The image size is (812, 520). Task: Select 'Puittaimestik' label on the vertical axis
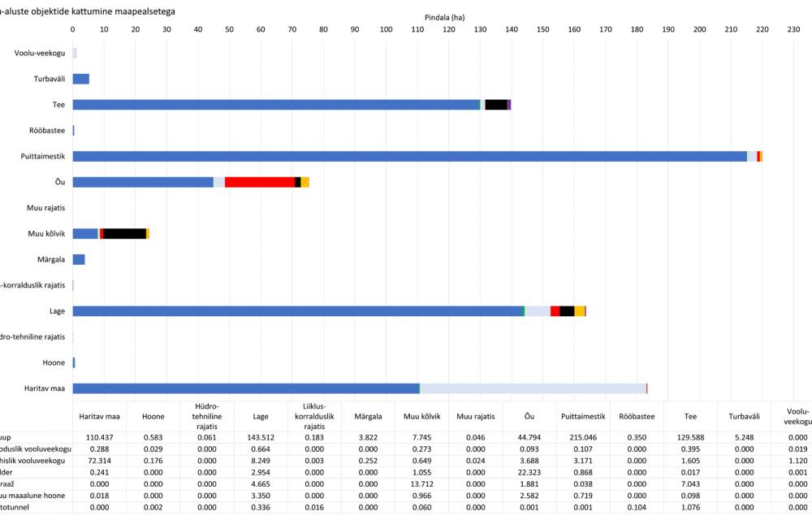(x=43, y=156)
